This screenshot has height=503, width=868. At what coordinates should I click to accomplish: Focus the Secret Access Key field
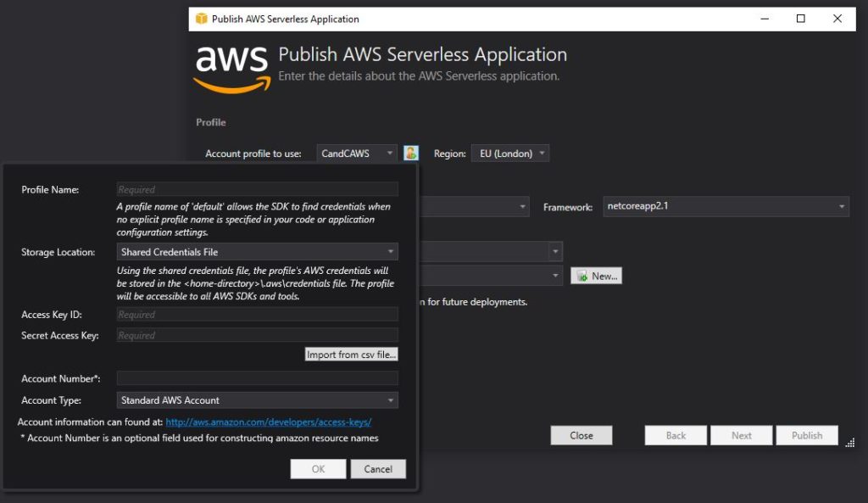(x=257, y=335)
